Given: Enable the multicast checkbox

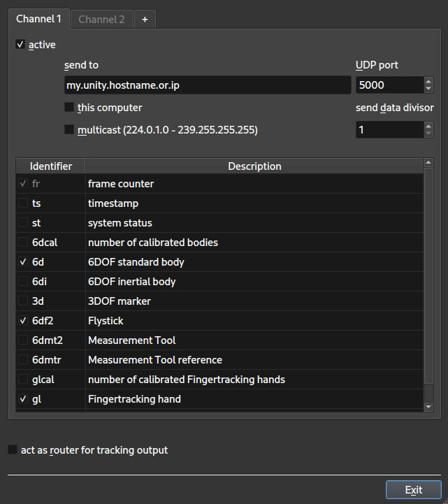Looking at the screenshot, I should pyautogui.click(x=69, y=129).
